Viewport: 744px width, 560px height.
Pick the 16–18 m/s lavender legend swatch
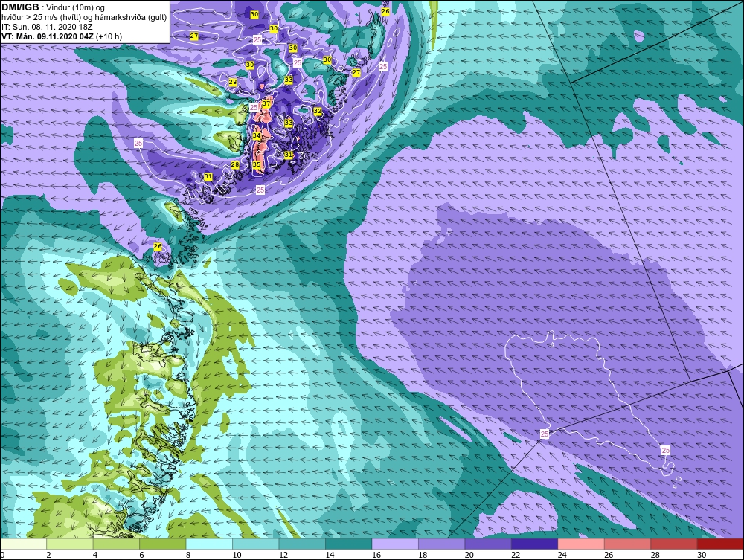[x=395, y=544]
